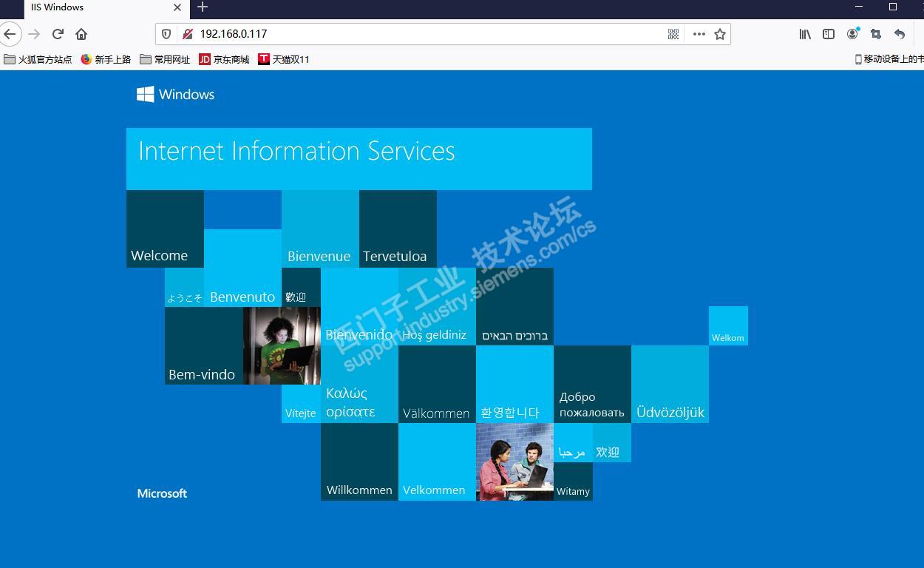Viewport: 924px width, 568px height.
Task: Open the Library bookshelf icon
Action: (805, 34)
